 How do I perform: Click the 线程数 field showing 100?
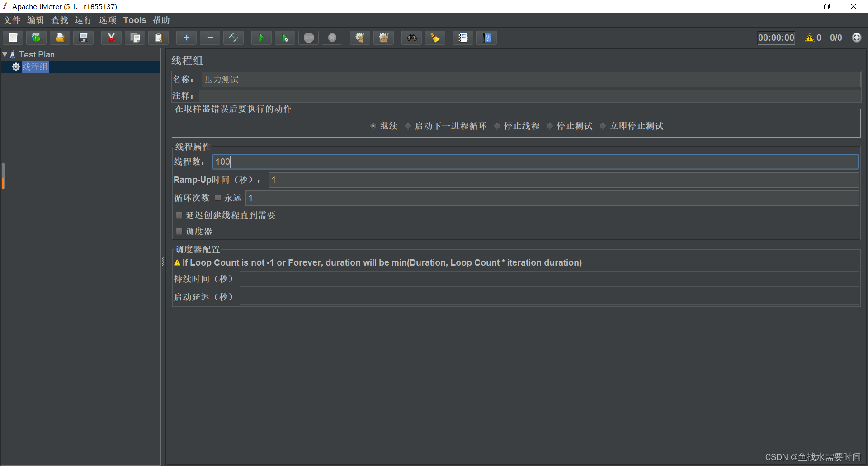coord(535,162)
